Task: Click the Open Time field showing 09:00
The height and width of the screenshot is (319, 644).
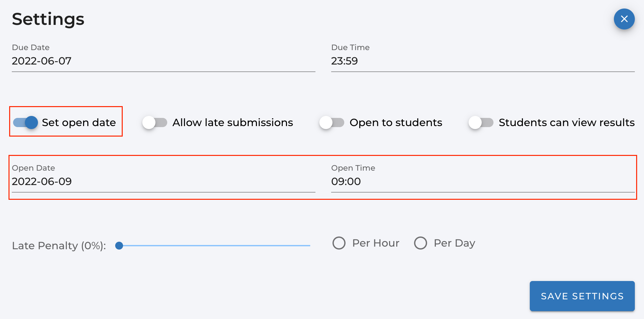Action: coord(483,181)
